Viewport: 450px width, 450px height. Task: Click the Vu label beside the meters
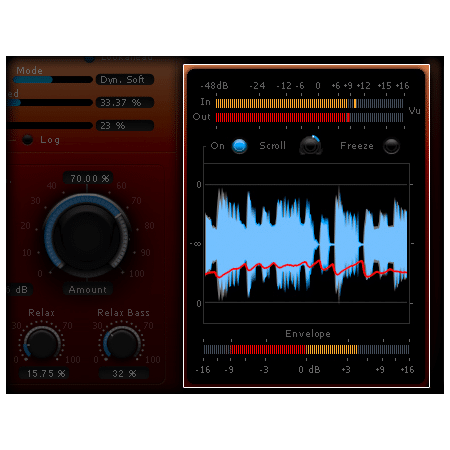[x=414, y=111]
